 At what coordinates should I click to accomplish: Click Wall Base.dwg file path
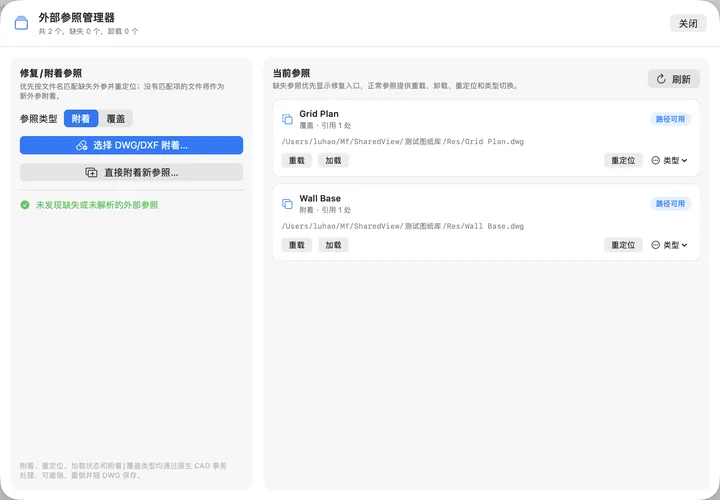click(x=403, y=226)
